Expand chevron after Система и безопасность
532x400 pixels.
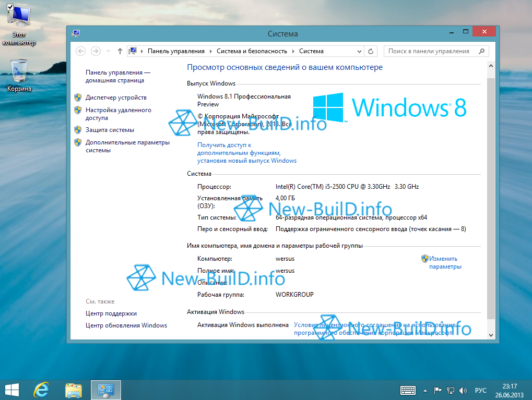tap(293, 51)
